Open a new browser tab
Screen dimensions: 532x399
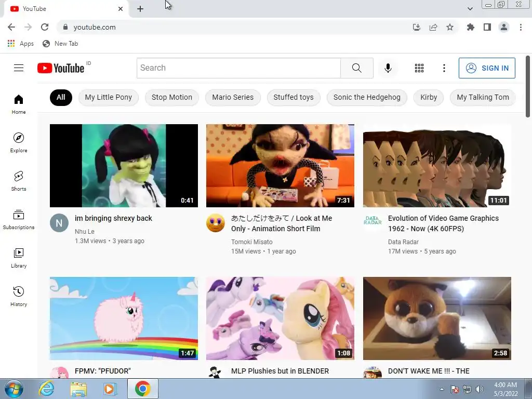140,9
